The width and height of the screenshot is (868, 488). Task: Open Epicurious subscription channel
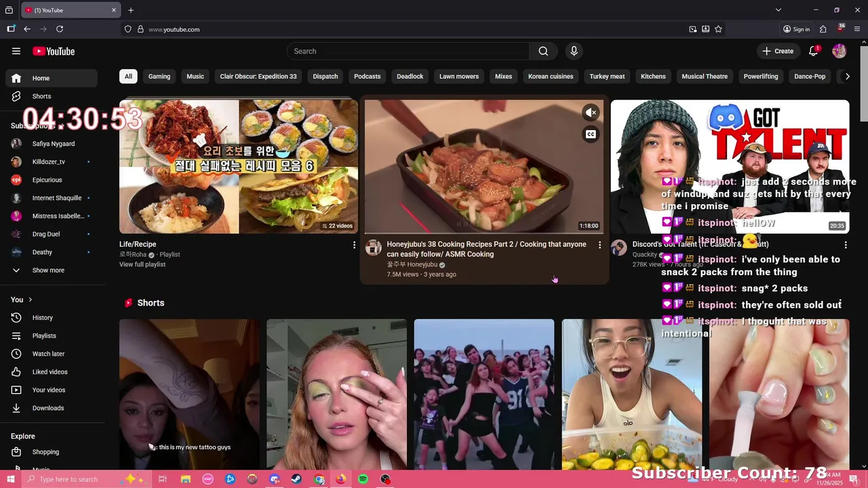point(52,180)
